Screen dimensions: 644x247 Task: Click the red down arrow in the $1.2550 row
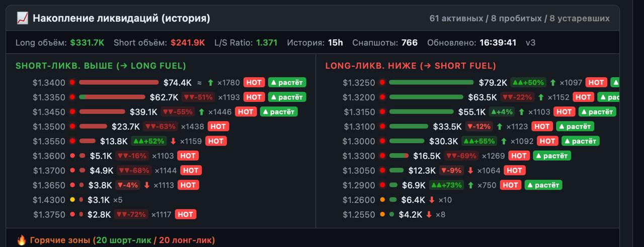click(x=429, y=214)
